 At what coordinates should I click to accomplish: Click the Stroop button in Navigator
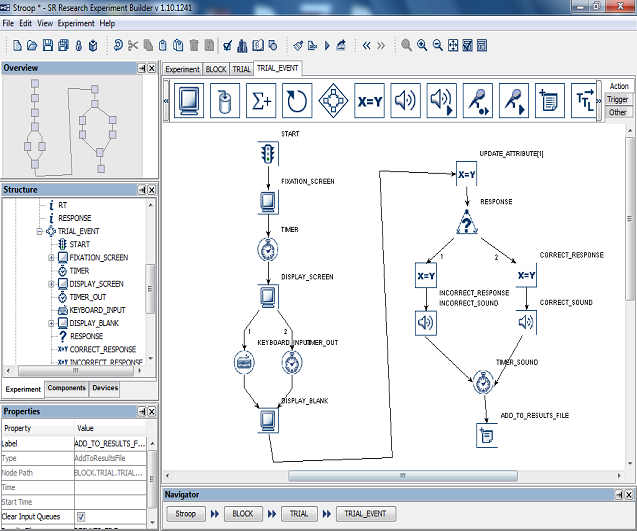[186, 514]
